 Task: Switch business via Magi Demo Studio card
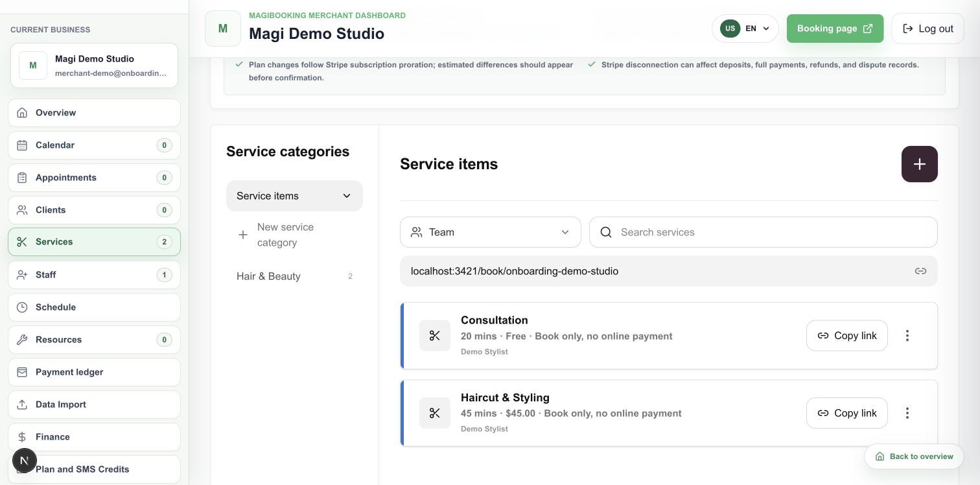click(x=94, y=65)
